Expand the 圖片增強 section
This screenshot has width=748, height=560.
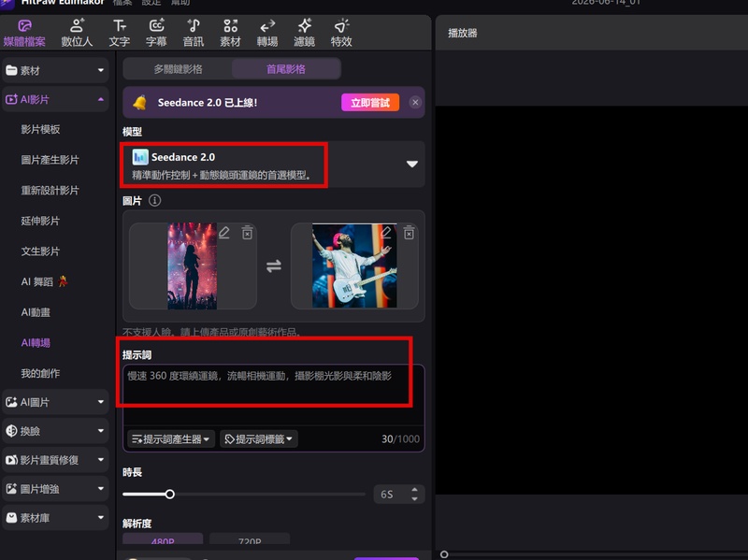coord(55,489)
